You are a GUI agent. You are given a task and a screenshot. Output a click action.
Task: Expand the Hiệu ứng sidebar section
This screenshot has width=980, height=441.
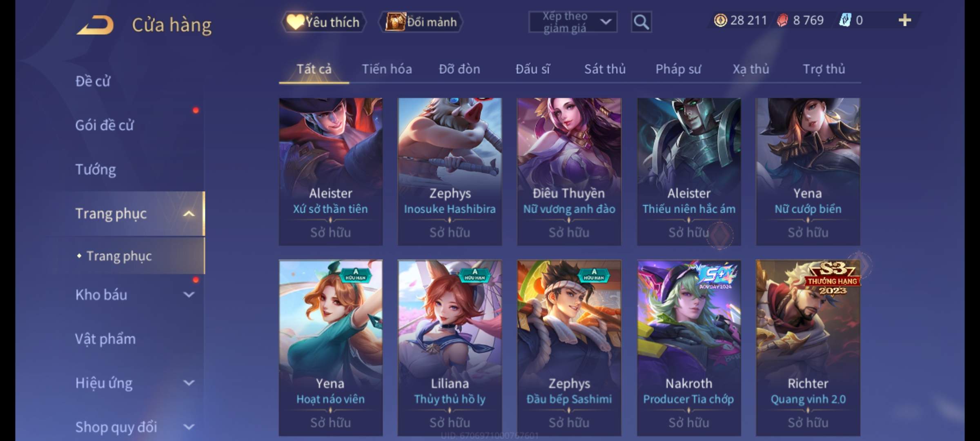tap(189, 383)
